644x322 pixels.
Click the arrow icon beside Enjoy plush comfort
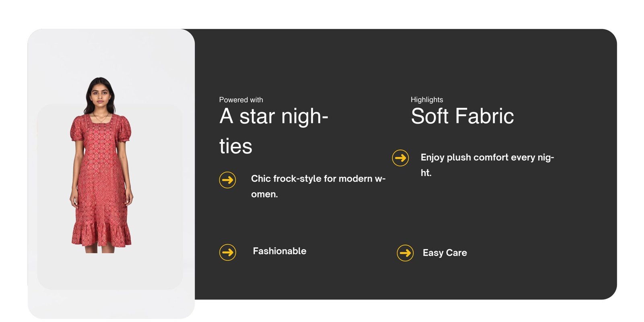(x=400, y=158)
